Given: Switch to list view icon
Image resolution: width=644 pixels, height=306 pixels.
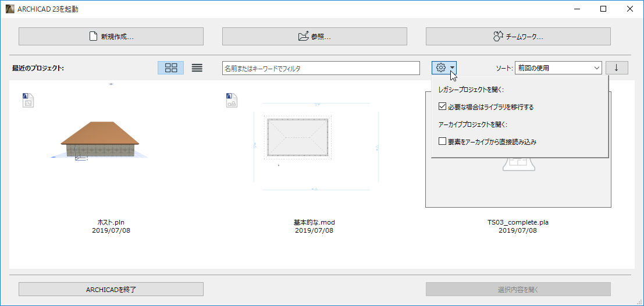Looking at the screenshot, I should click(197, 67).
